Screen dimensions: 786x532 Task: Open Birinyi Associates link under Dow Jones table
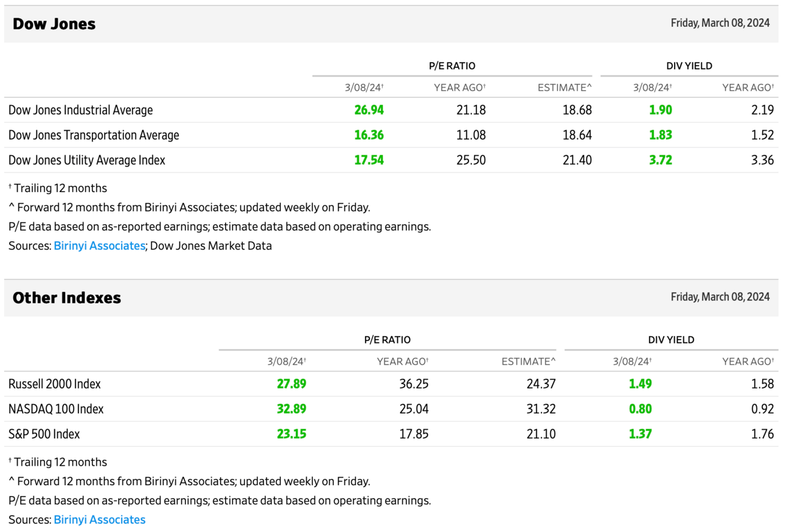point(99,246)
